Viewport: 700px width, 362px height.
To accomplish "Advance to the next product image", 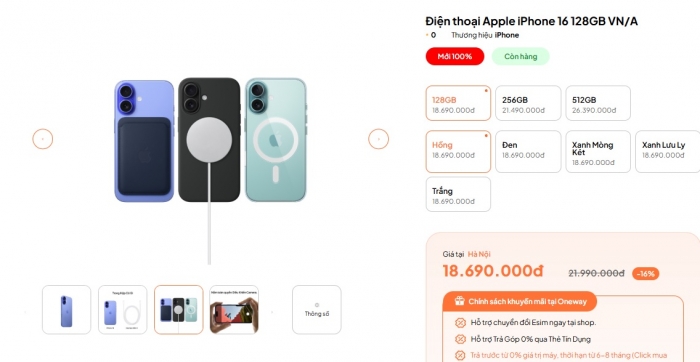I will tap(379, 139).
